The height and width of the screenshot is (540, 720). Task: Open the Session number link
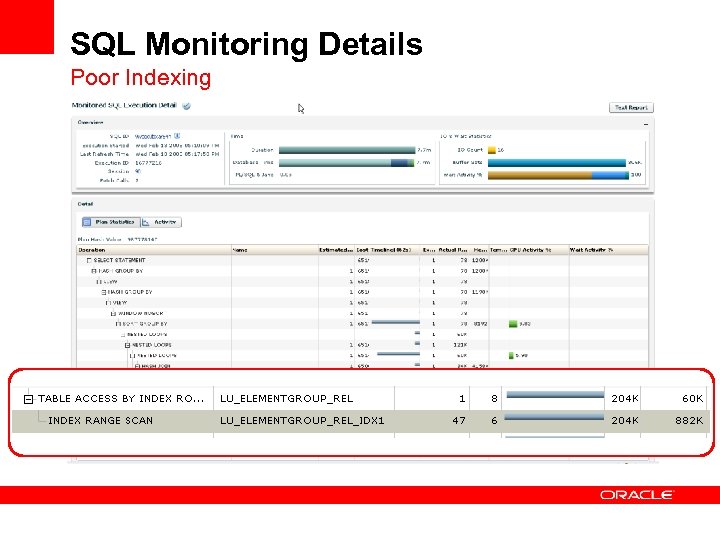pyautogui.click(x=138, y=171)
